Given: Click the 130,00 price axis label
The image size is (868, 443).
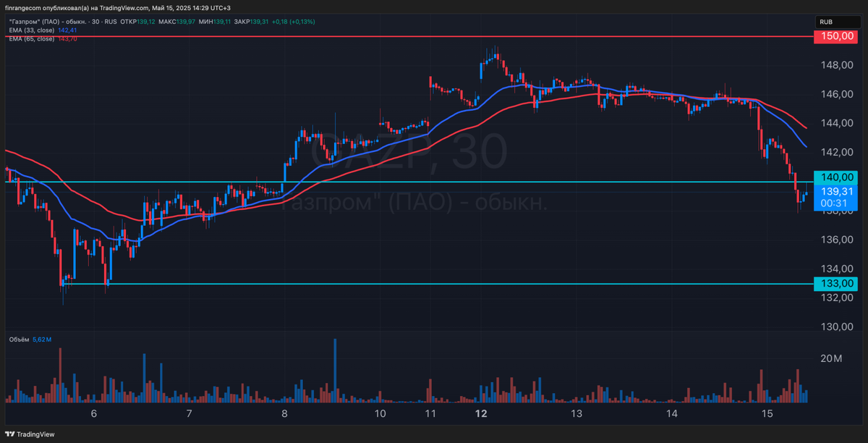Looking at the screenshot, I should 838,326.
